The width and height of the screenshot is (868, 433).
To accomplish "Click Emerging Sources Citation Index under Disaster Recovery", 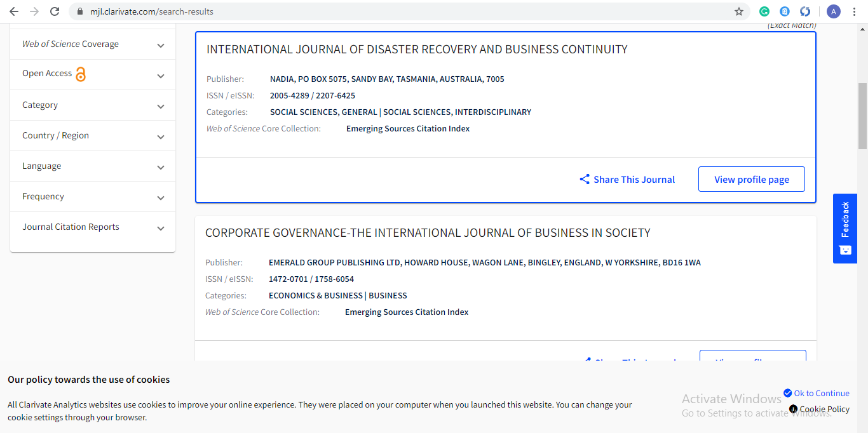I will pos(408,128).
